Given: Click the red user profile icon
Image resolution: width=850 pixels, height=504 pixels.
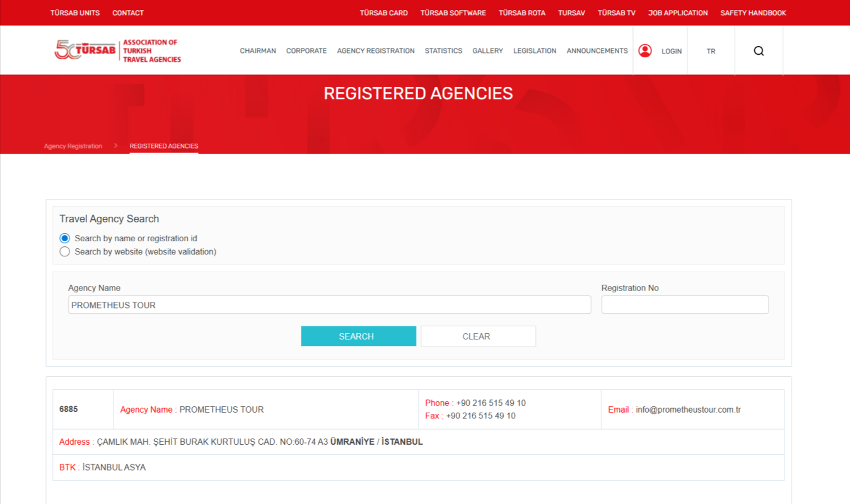Looking at the screenshot, I should [x=644, y=51].
